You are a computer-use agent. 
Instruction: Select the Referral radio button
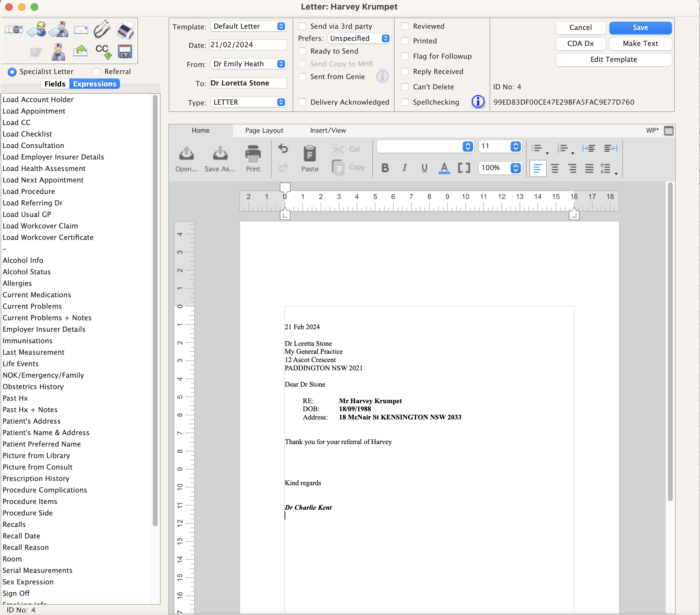coord(97,71)
